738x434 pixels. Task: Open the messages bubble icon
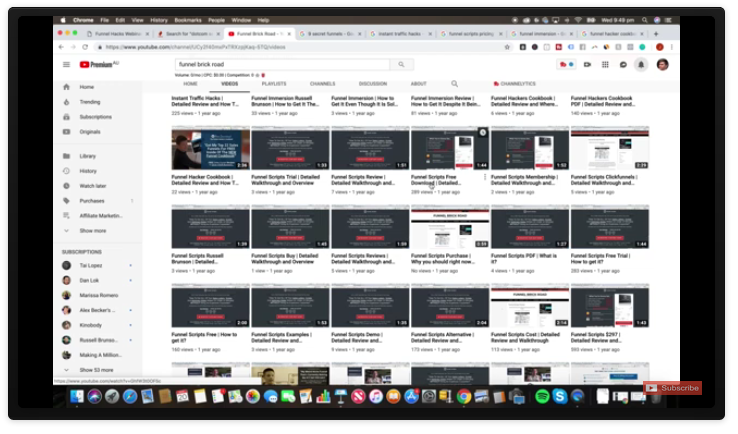tap(623, 64)
